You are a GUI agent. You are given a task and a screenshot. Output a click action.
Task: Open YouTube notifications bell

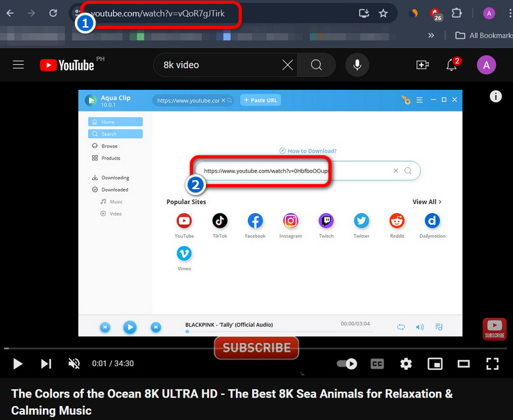452,65
